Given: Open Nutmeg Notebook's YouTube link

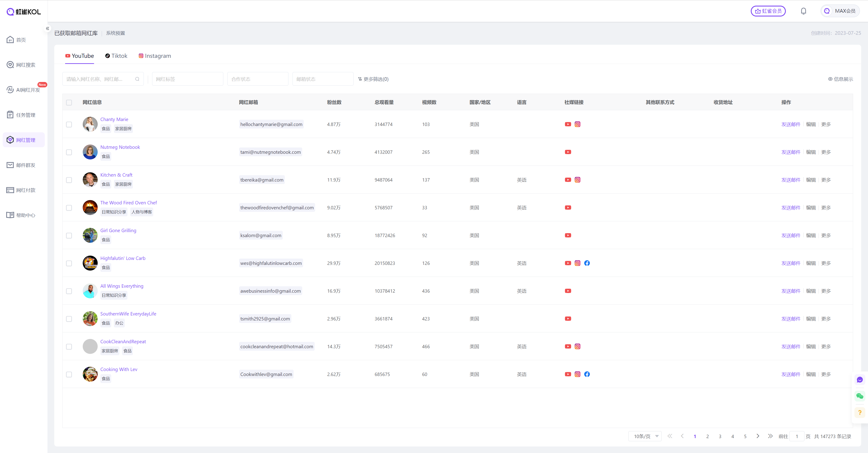Looking at the screenshot, I should tap(568, 152).
